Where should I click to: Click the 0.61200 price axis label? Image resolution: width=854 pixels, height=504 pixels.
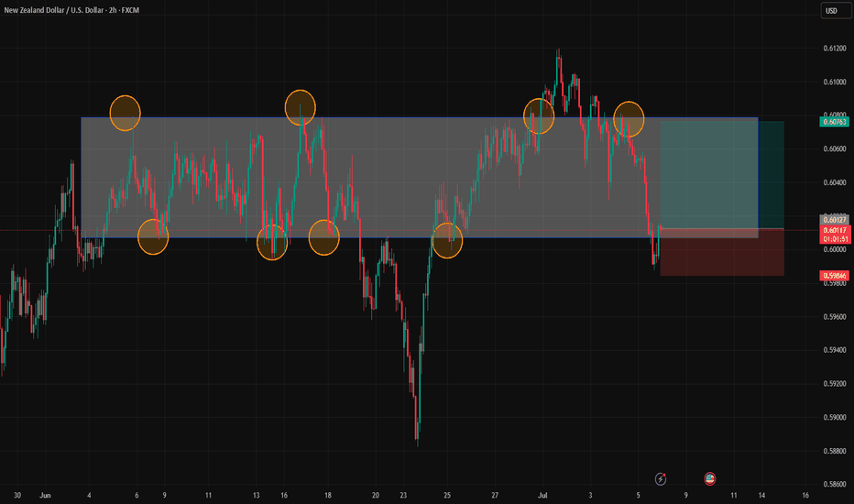coord(835,49)
